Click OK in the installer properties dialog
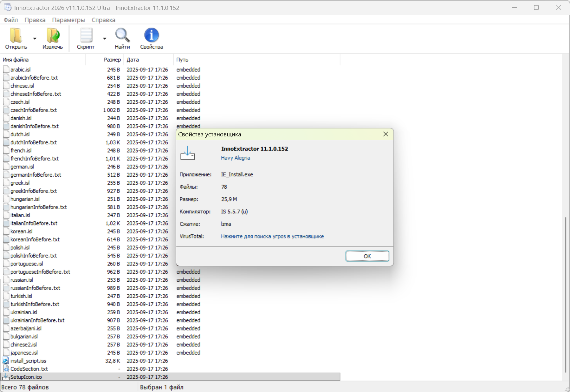 pos(367,256)
